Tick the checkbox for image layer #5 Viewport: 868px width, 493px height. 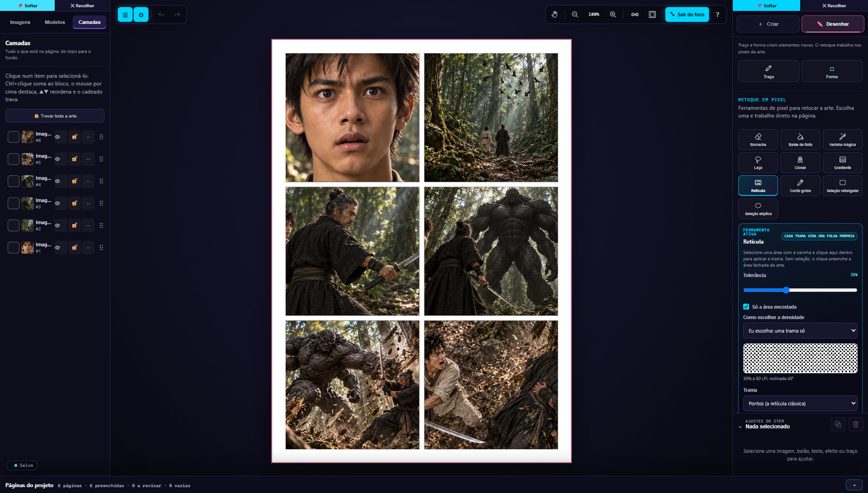click(14, 159)
